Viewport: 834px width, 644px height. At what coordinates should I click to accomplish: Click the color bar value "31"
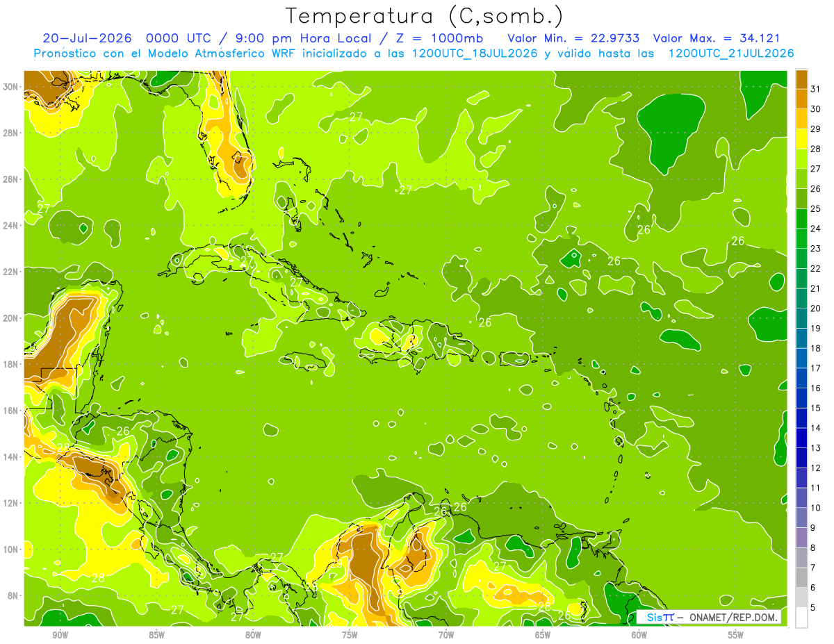(816, 89)
